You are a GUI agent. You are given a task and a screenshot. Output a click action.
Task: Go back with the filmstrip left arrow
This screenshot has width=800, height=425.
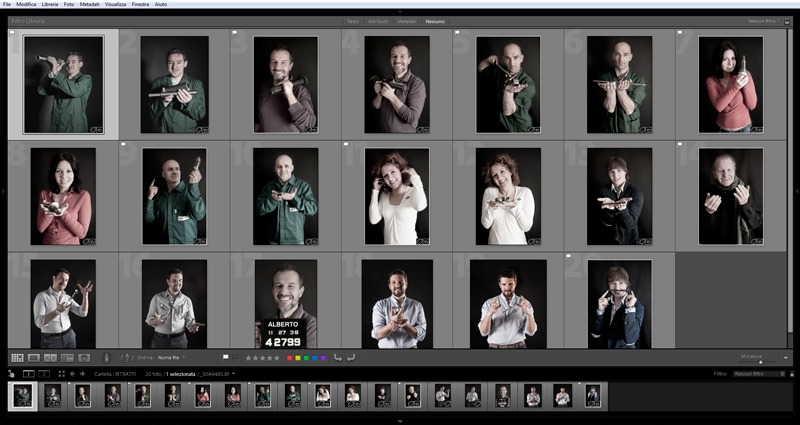pyautogui.click(x=72, y=373)
